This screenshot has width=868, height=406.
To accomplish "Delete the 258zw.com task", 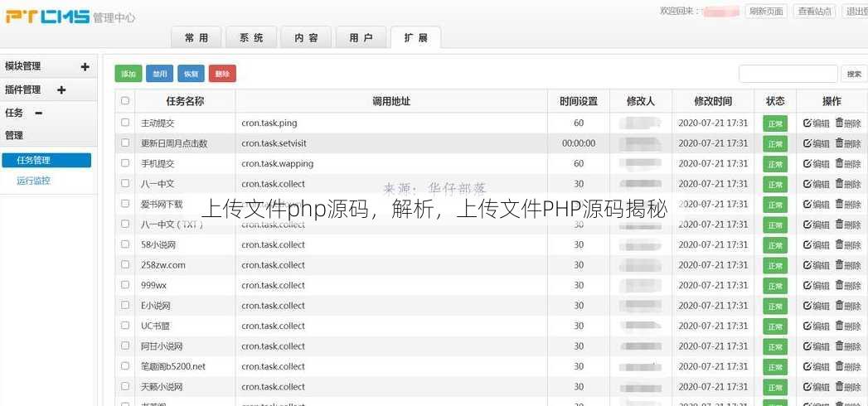I will pos(847,265).
